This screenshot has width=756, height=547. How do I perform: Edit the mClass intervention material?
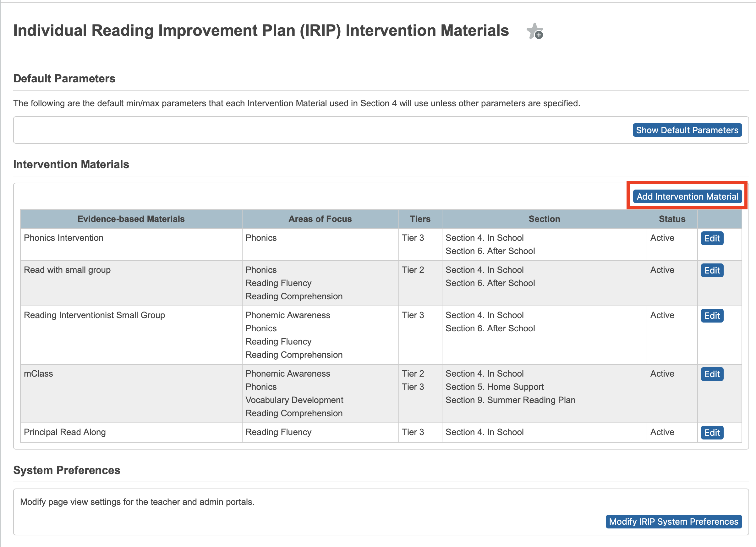click(x=712, y=374)
